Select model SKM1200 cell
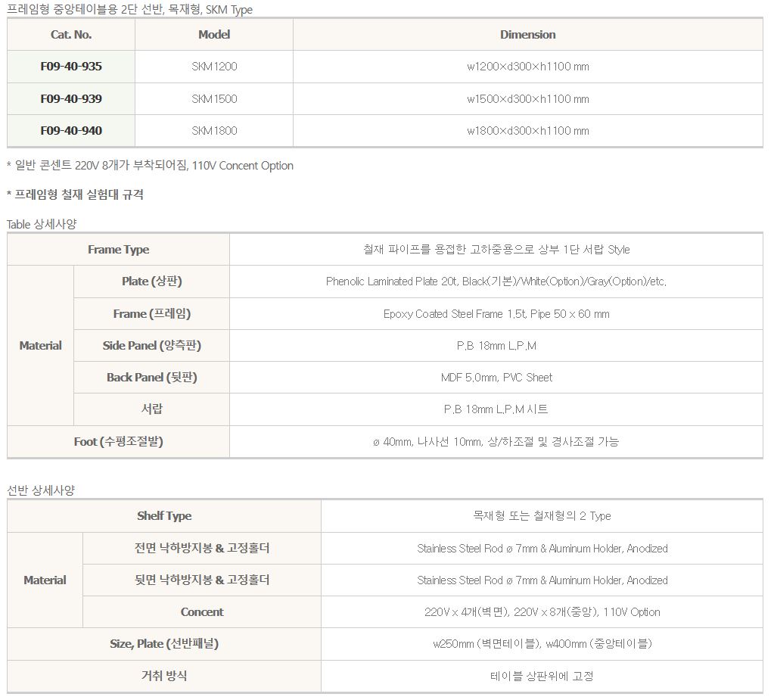The height and width of the screenshot is (700, 774). point(214,67)
